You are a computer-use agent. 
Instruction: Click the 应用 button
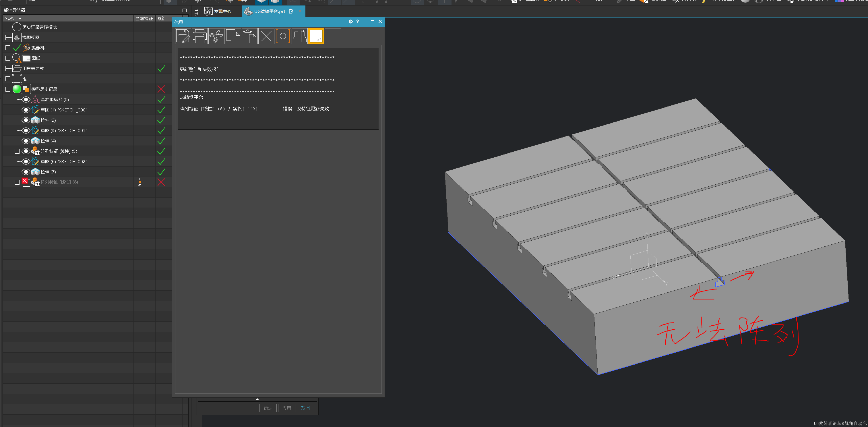tap(287, 408)
